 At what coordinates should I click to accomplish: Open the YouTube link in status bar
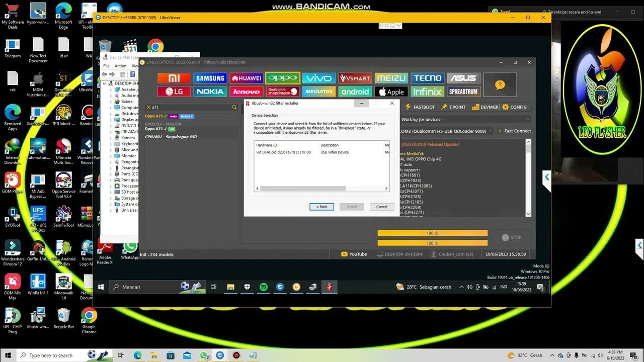[x=354, y=254]
